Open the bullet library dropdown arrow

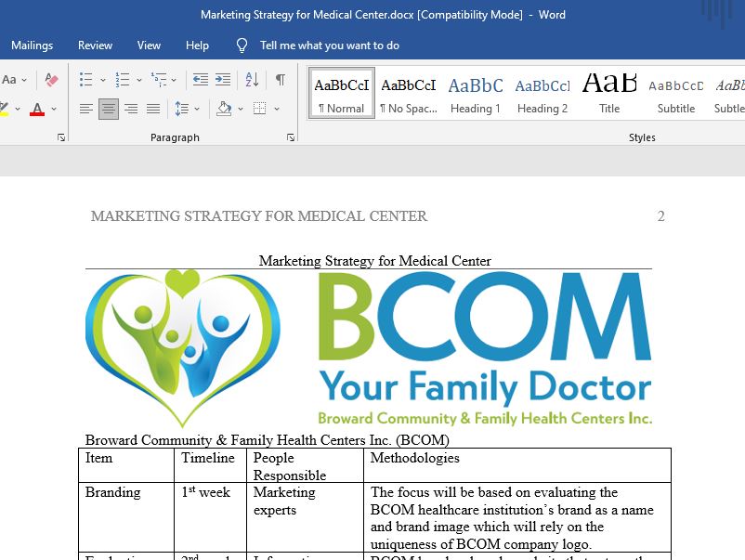click(102, 80)
